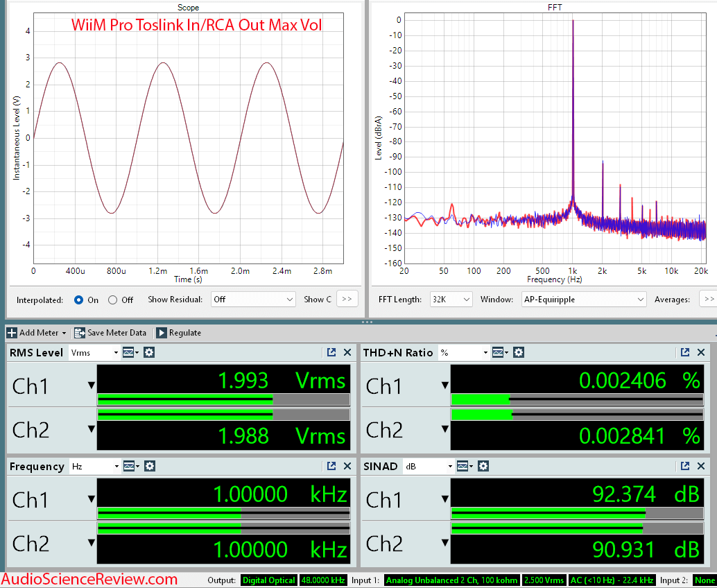The width and height of the screenshot is (717, 588).
Task: Click Digital Optical output status
Action: click(269, 580)
